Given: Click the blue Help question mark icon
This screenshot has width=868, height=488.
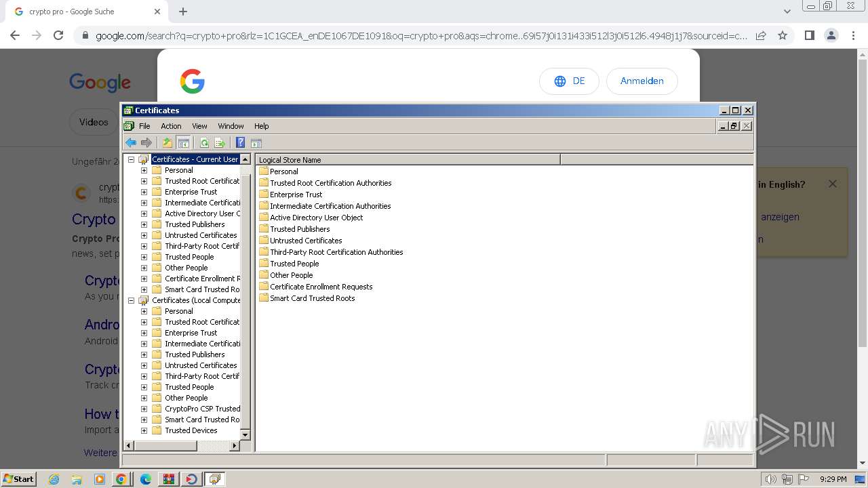Looking at the screenshot, I should point(240,143).
